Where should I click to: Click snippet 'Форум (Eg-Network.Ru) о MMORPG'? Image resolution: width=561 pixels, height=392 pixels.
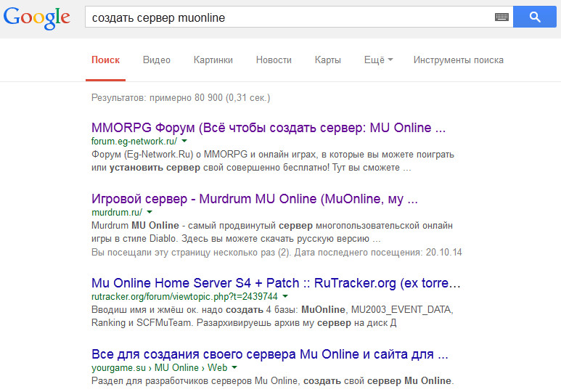coord(273,161)
